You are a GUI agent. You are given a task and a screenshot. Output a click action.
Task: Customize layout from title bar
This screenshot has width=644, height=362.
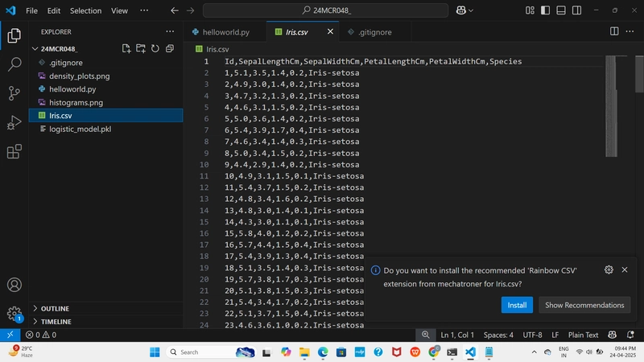click(530, 10)
